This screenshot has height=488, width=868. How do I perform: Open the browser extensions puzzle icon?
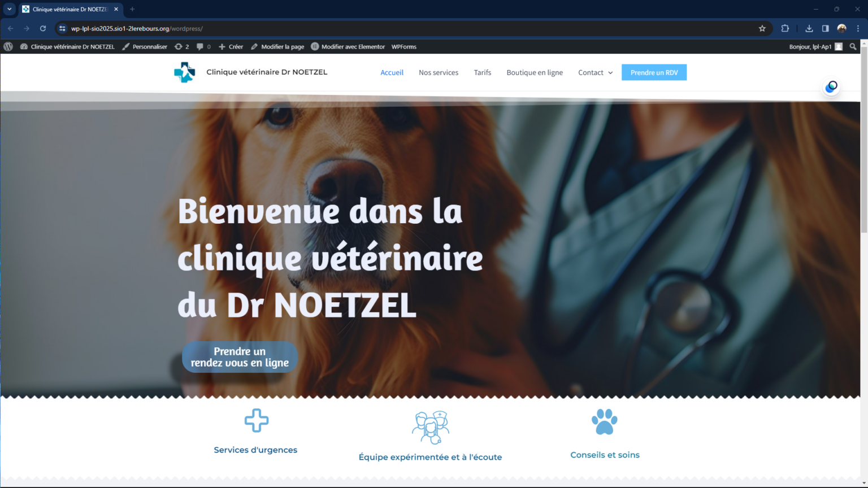pyautogui.click(x=785, y=28)
